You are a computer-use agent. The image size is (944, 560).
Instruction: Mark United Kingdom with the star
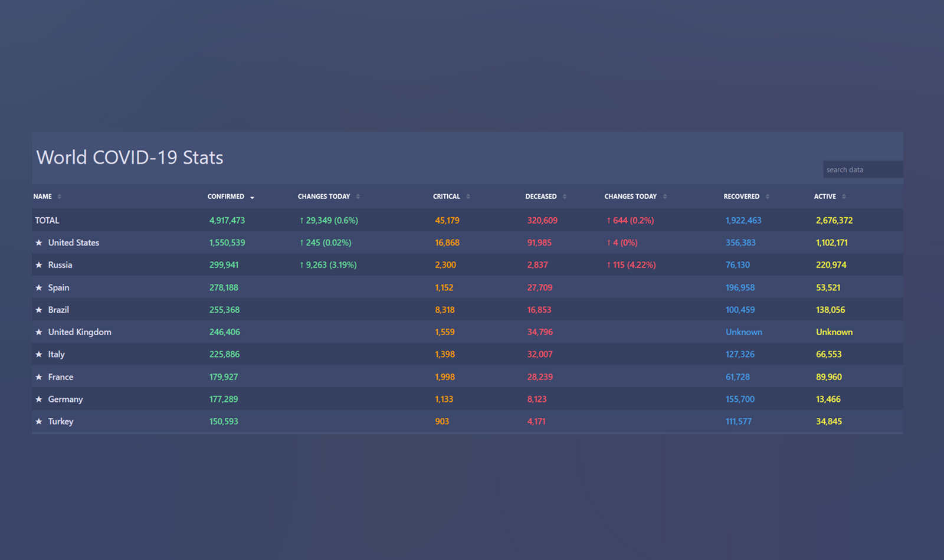39,332
